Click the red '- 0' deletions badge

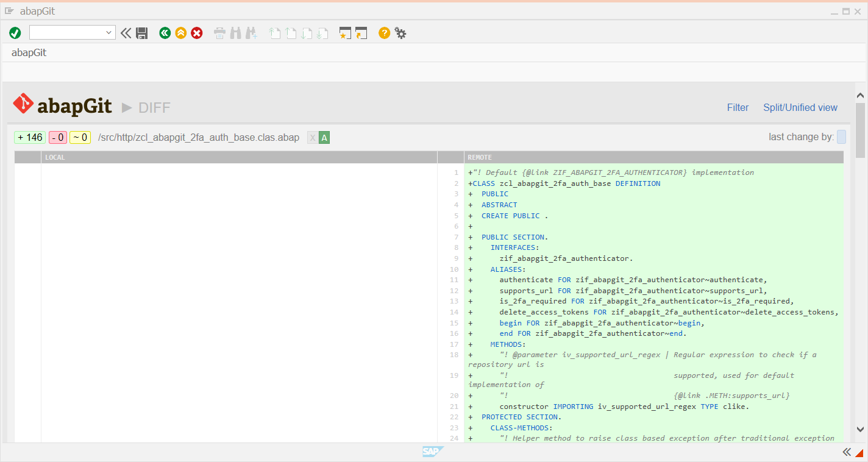click(x=58, y=138)
